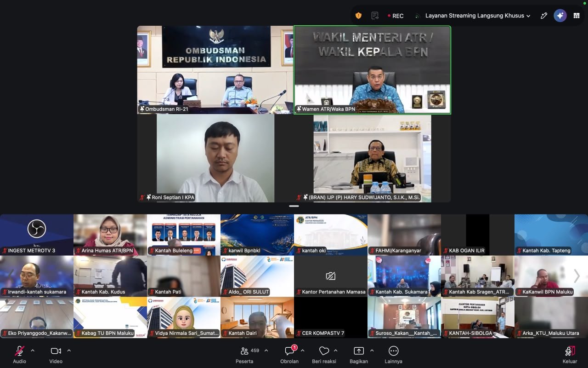
Task: Open Lainnya more options menu
Action: coord(394,354)
